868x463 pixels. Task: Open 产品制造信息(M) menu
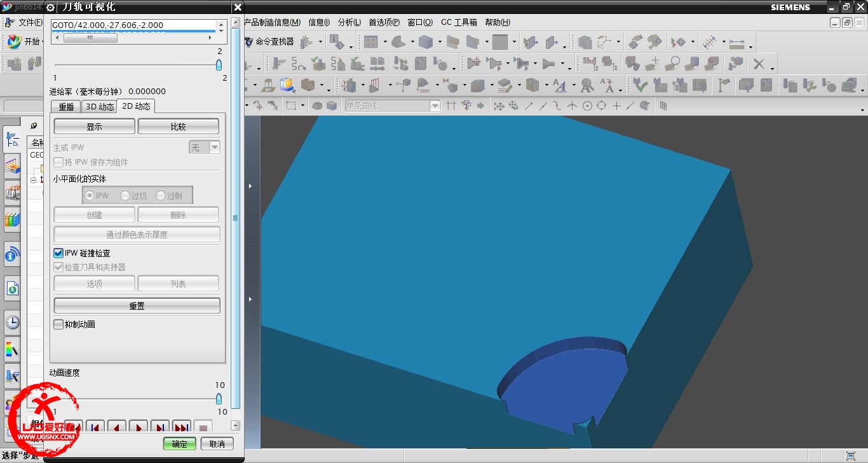point(273,22)
